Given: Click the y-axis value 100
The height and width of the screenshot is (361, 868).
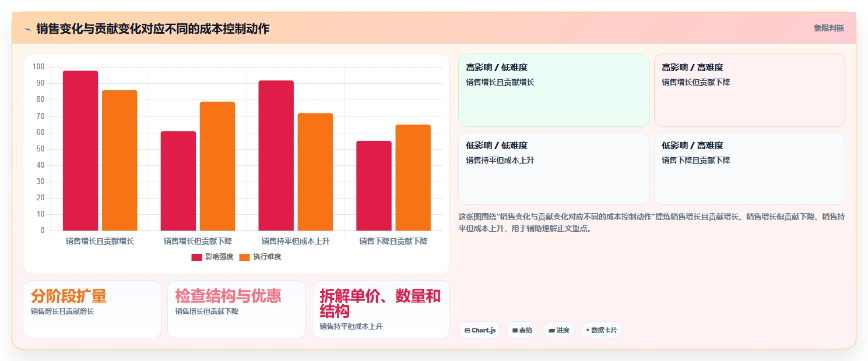Looking at the screenshot, I should pos(38,67).
